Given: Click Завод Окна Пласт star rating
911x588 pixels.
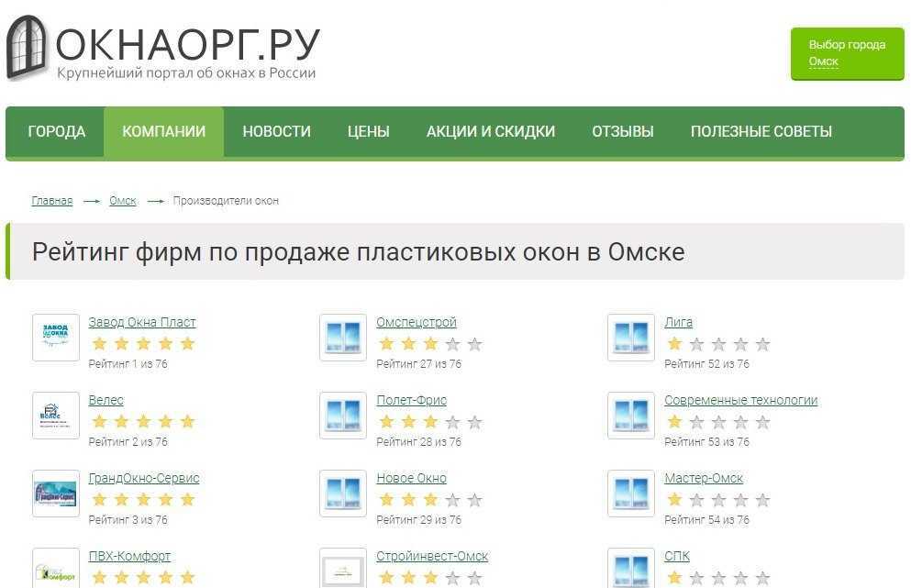Looking at the screenshot, I should pyautogui.click(x=143, y=344).
